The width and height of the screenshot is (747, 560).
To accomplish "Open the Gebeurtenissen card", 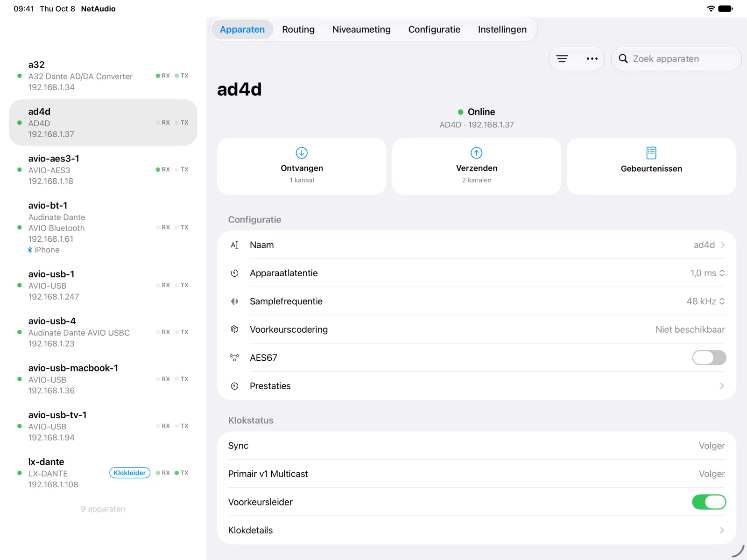I will pyautogui.click(x=651, y=166).
